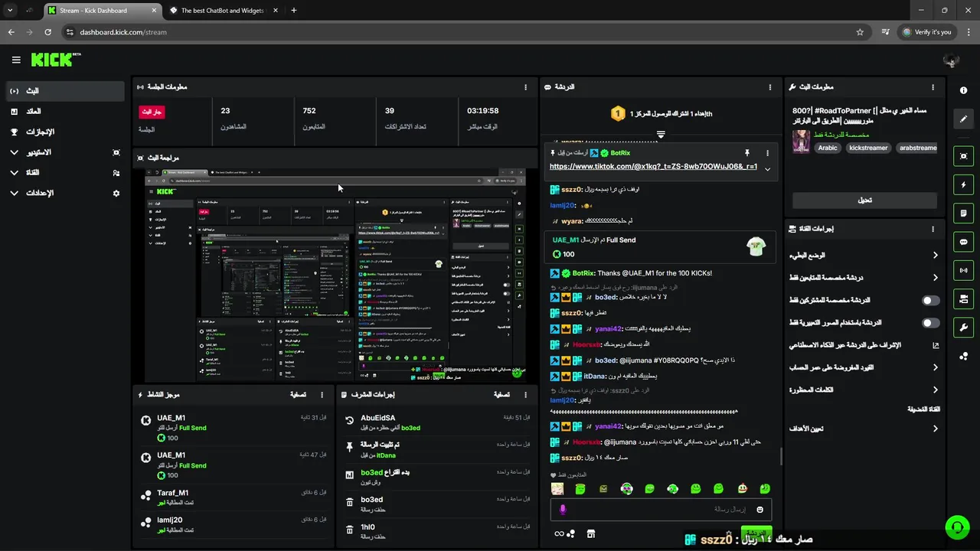Screen dimensions: 980x551
Task: Click the pencil edit icon in right toolbar
Action: point(963,119)
